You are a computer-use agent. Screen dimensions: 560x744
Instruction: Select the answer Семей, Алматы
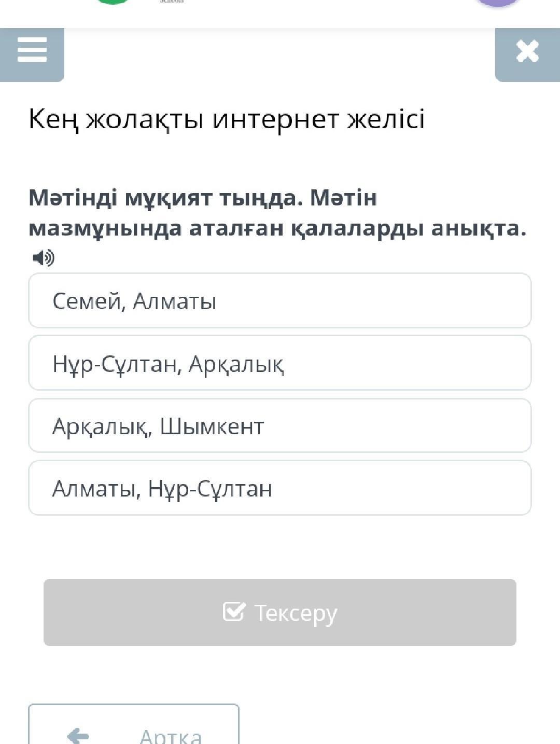(x=280, y=301)
